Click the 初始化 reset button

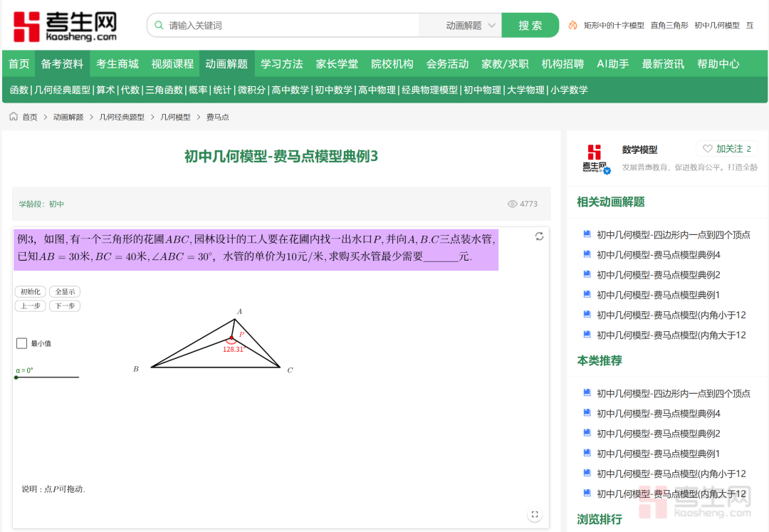tap(30, 291)
